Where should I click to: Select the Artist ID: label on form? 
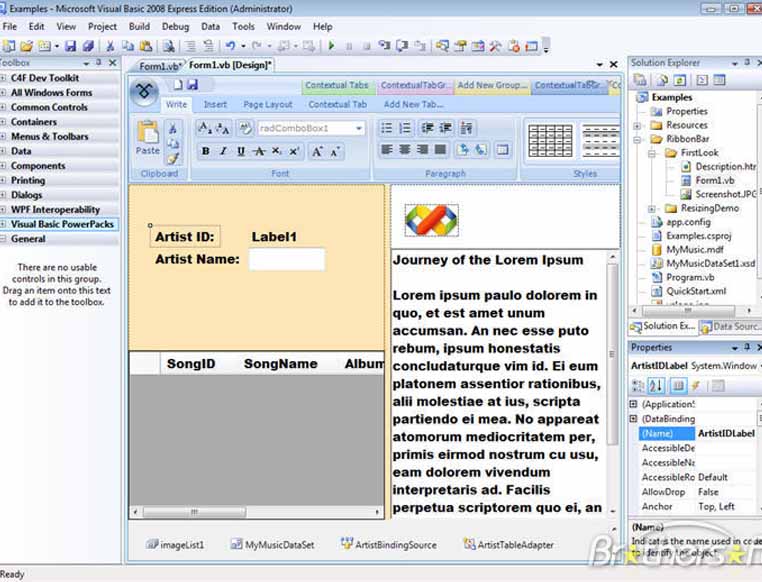185,237
